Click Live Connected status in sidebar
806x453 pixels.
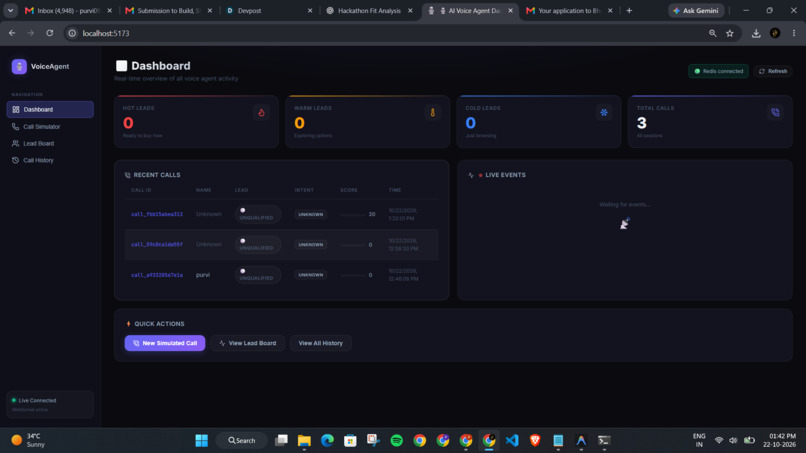[x=50, y=404]
